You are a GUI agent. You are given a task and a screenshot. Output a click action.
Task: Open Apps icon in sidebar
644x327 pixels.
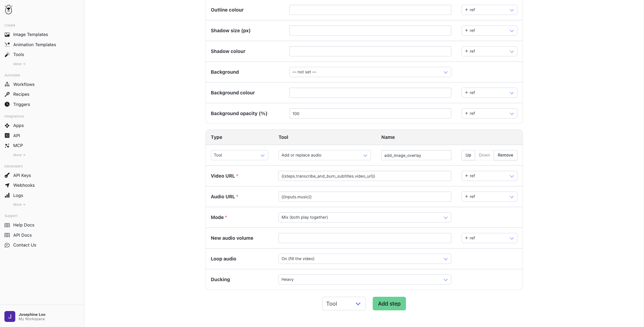[7, 126]
